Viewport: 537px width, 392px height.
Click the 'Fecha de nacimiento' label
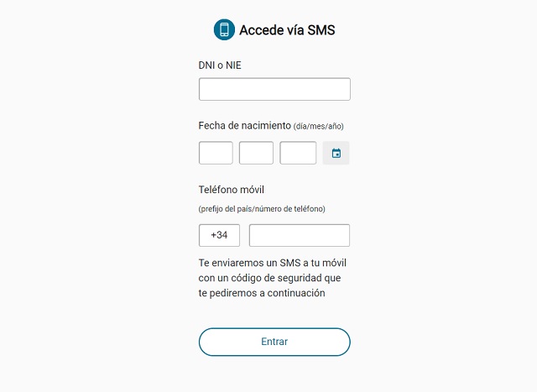[x=244, y=126]
